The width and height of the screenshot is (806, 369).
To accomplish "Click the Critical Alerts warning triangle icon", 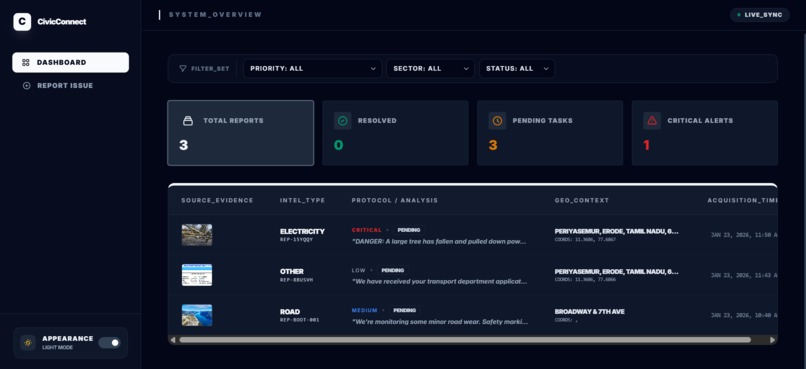I will tap(652, 121).
